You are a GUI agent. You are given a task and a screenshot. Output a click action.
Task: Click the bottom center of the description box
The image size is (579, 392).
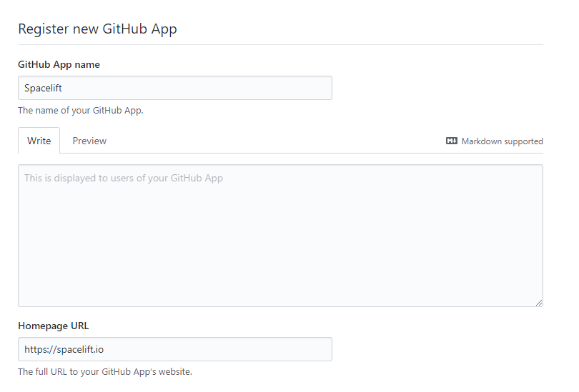pos(280,298)
